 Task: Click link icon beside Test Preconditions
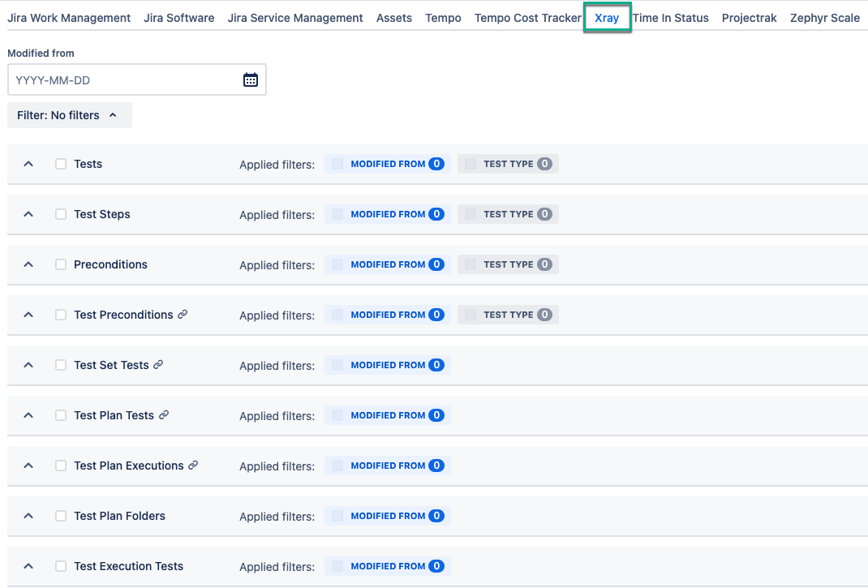(x=183, y=315)
